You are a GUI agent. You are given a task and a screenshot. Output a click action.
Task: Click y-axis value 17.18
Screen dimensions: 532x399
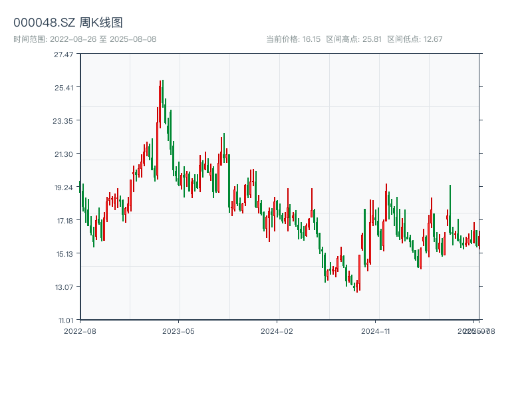click(65, 221)
